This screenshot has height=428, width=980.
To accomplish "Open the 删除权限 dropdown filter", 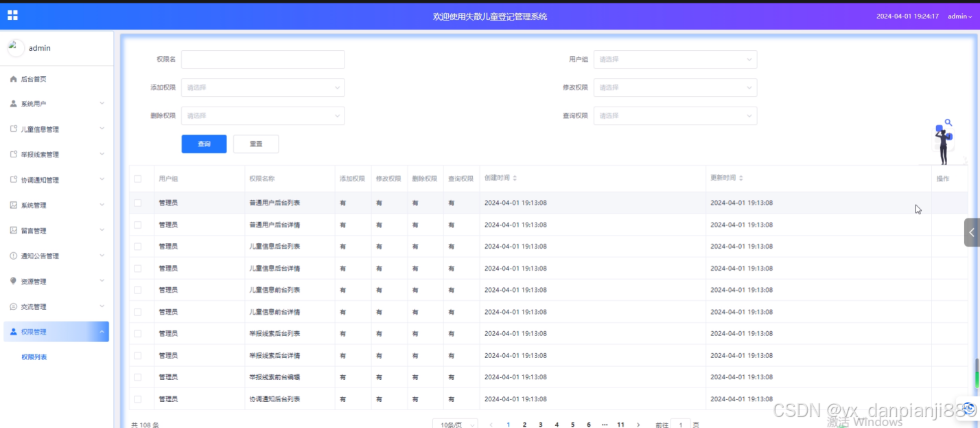I will [263, 115].
